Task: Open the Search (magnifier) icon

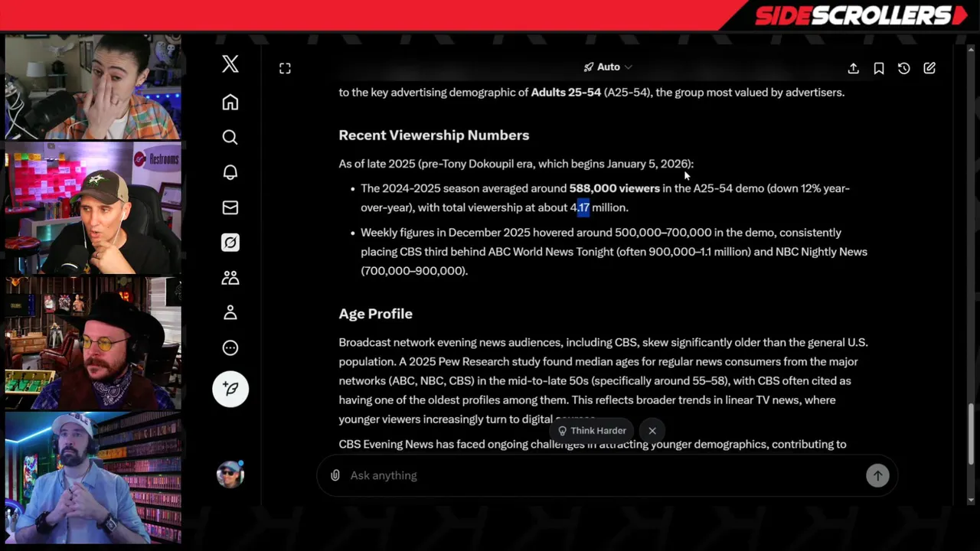Action: pos(230,137)
